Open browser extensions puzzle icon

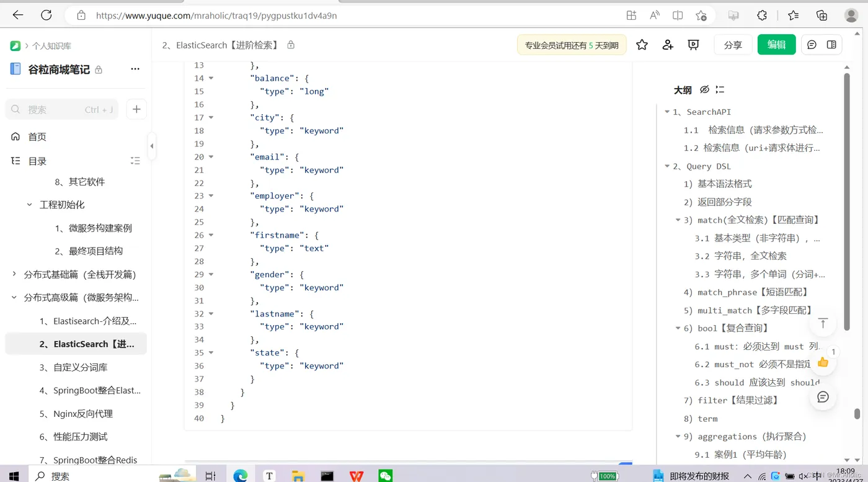pos(763,16)
